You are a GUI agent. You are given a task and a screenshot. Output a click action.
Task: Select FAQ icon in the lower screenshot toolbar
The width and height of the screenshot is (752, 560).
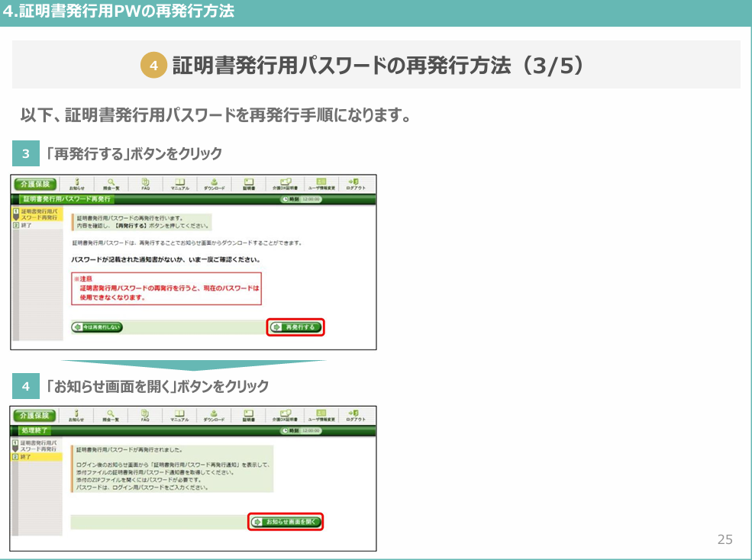[x=145, y=414]
